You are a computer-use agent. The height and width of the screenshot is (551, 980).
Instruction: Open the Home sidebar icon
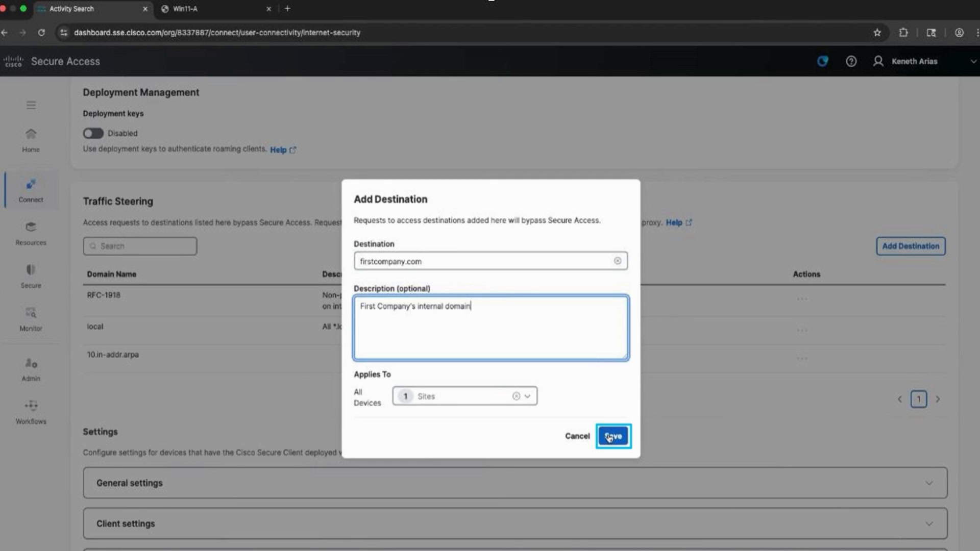31,140
